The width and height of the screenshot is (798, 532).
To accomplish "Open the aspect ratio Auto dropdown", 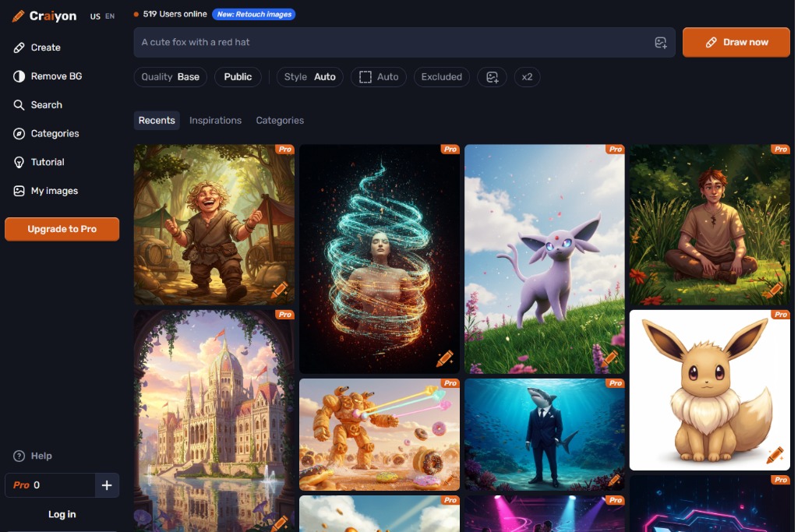I will pyautogui.click(x=378, y=77).
